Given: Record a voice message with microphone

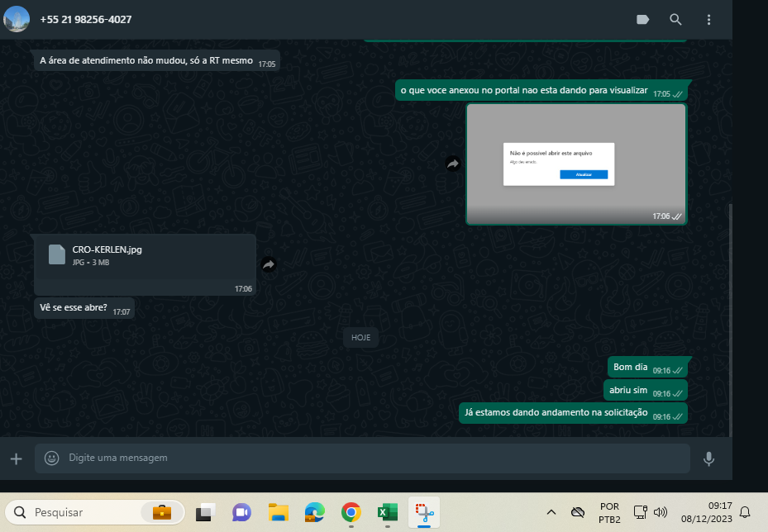Looking at the screenshot, I should pyautogui.click(x=708, y=458).
